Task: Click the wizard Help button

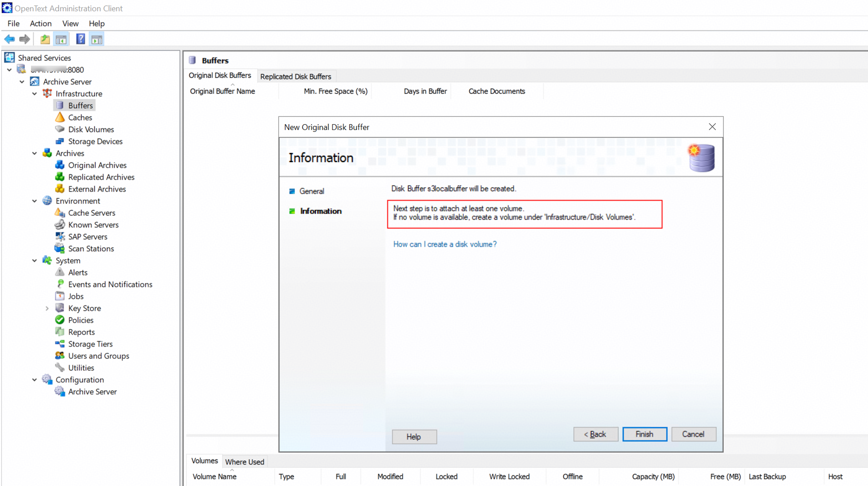Action: 414,437
